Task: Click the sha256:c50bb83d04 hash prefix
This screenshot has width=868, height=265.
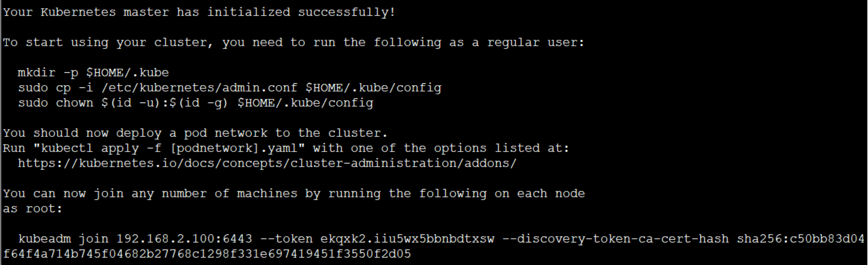Action: click(801, 239)
